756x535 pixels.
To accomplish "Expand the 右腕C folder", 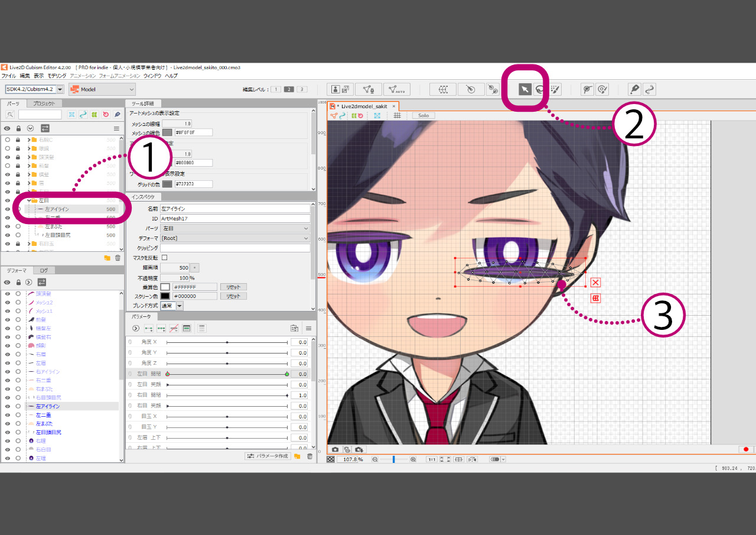I will [x=28, y=140].
